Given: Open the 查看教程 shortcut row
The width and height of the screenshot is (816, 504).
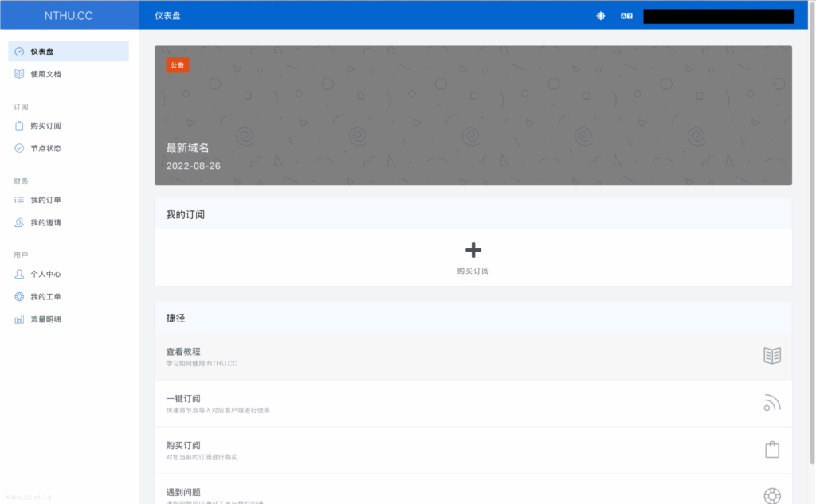Looking at the screenshot, I should pyautogui.click(x=473, y=356).
